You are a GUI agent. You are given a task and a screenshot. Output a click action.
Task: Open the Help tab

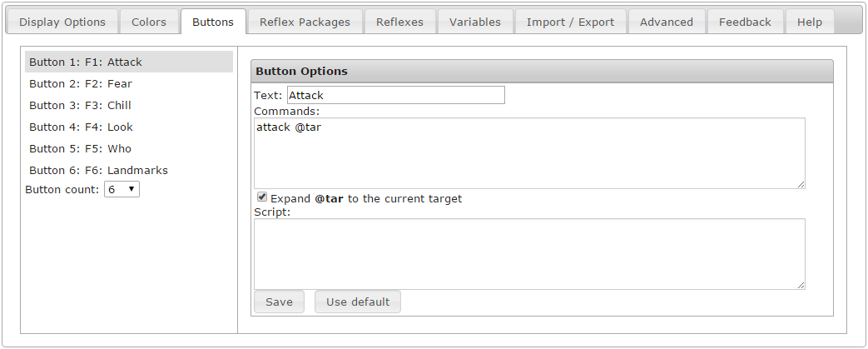(809, 22)
